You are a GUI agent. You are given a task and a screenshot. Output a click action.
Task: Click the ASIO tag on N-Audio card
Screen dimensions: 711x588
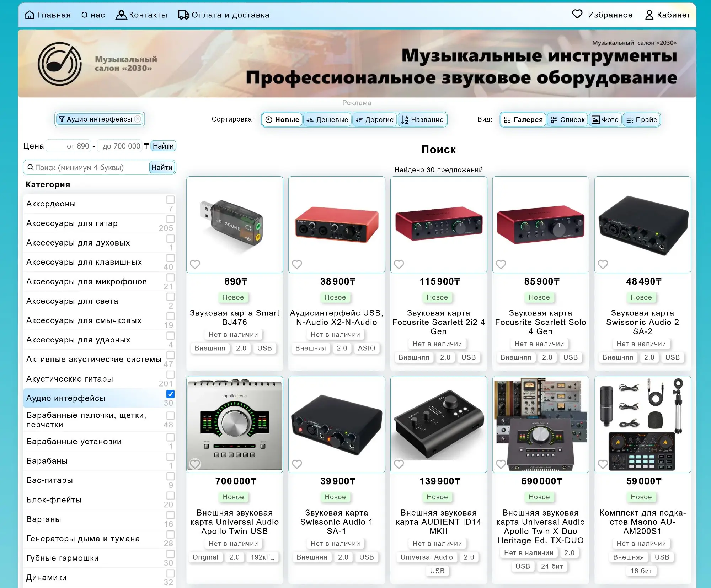[367, 348]
